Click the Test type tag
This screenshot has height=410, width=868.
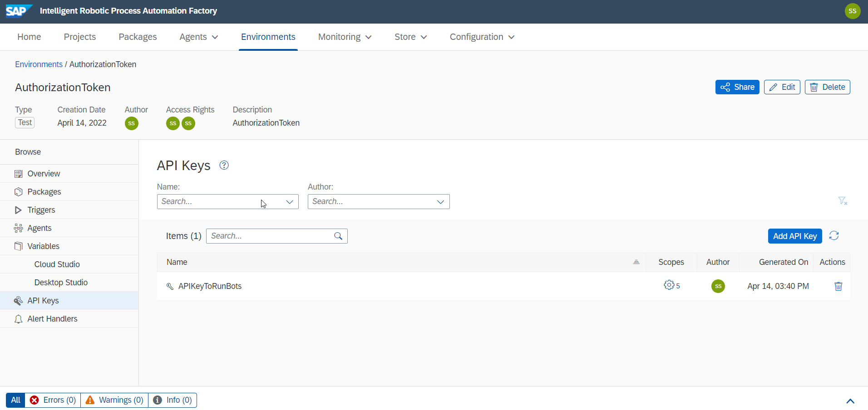point(25,122)
